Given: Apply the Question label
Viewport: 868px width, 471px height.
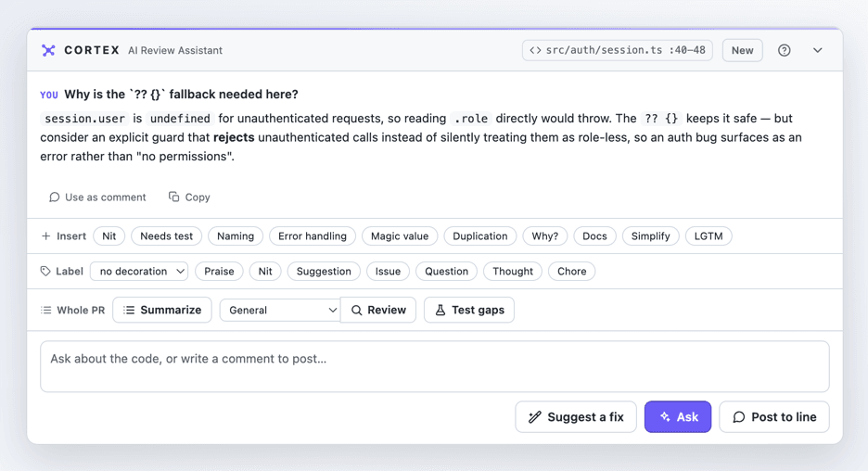Looking at the screenshot, I should 447,272.
